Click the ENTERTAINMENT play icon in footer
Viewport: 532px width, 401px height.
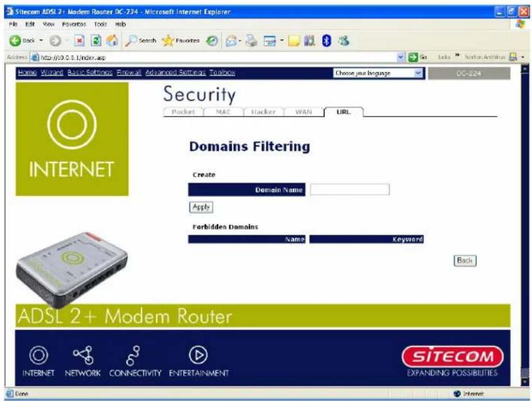point(198,355)
